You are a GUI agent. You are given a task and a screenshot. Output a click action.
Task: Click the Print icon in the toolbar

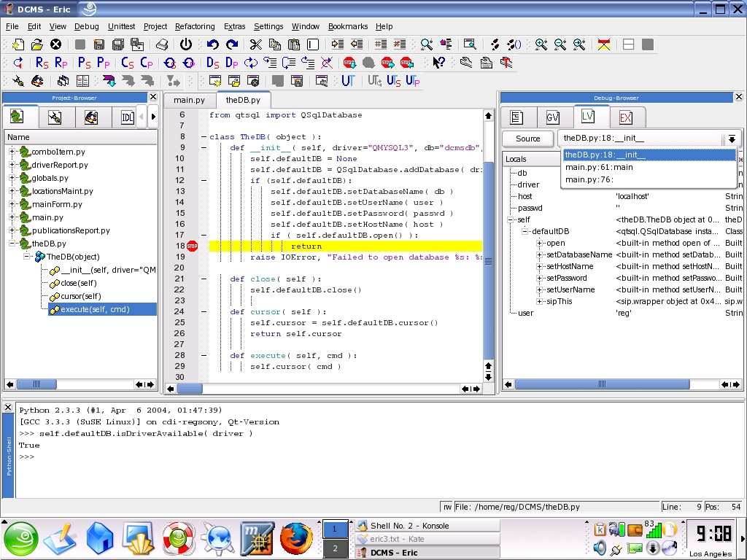[x=162, y=44]
